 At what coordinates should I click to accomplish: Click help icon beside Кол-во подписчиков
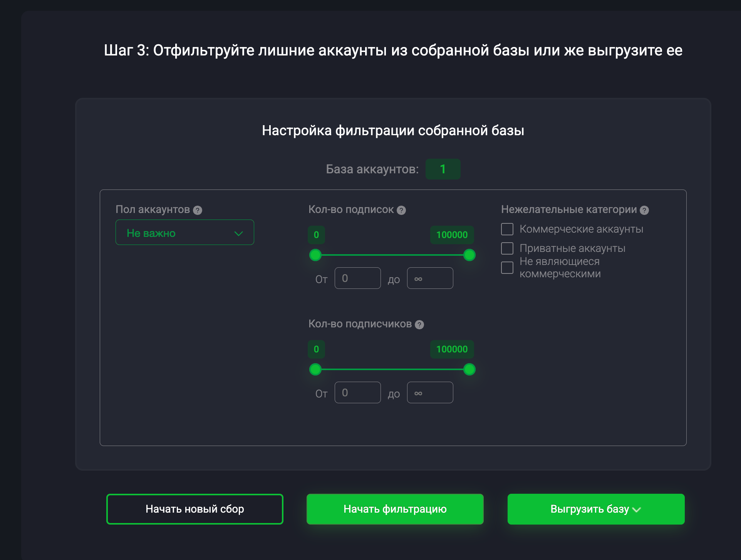coord(419,325)
